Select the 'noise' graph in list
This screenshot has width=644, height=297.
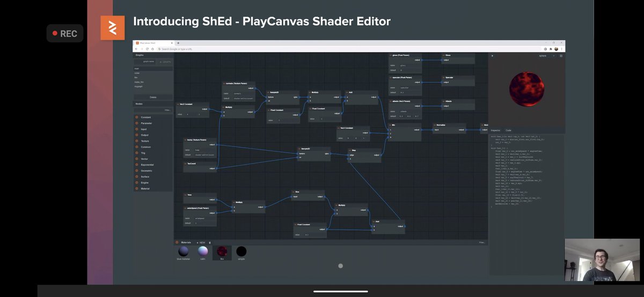153,73
